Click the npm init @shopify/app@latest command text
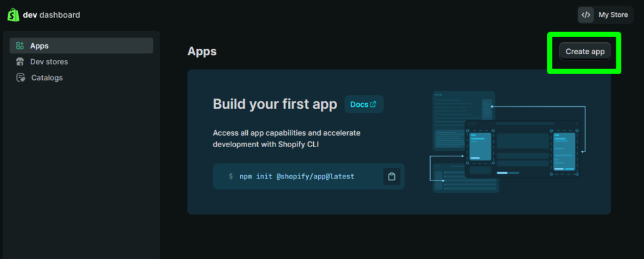This screenshot has width=644, height=259. pyautogui.click(x=297, y=177)
